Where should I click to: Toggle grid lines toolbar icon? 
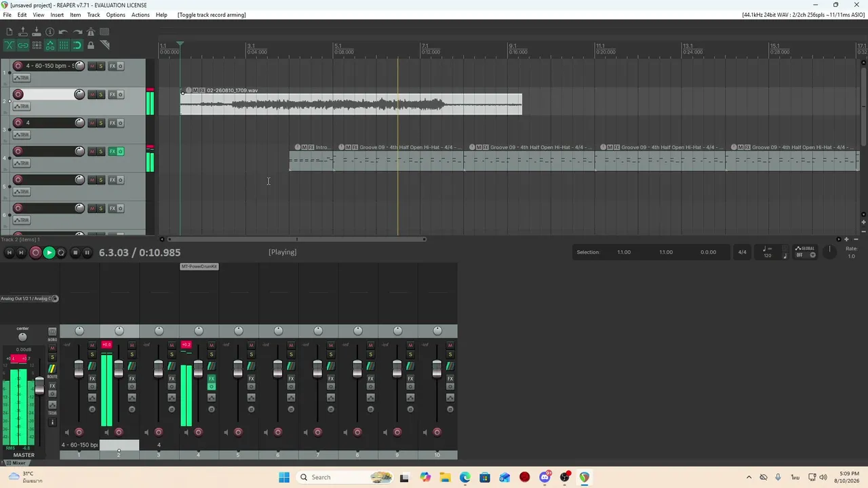(64, 45)
